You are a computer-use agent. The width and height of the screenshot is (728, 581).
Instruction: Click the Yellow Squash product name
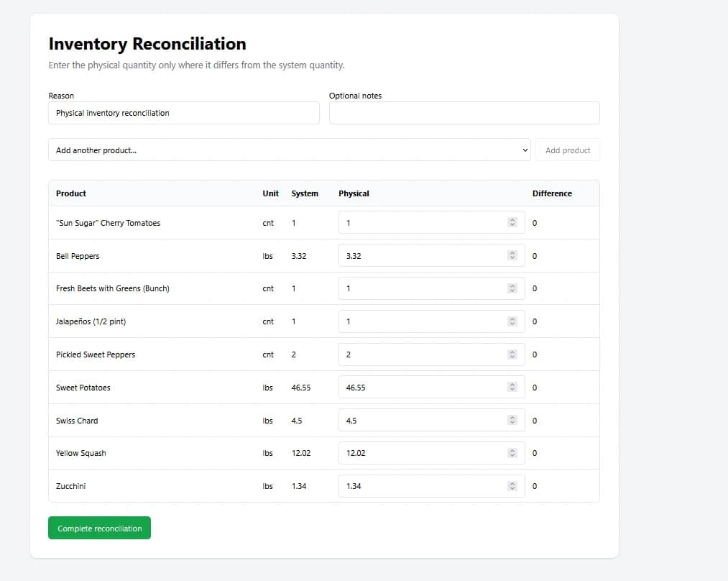pos(80,453)
